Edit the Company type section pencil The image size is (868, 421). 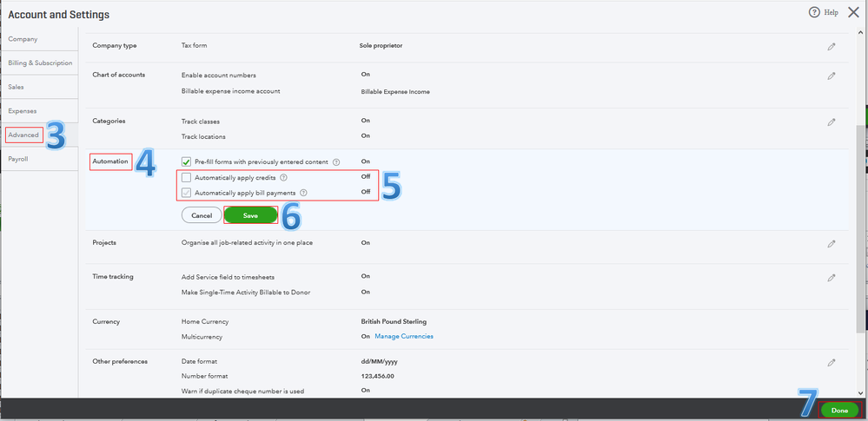click(831, 47)
